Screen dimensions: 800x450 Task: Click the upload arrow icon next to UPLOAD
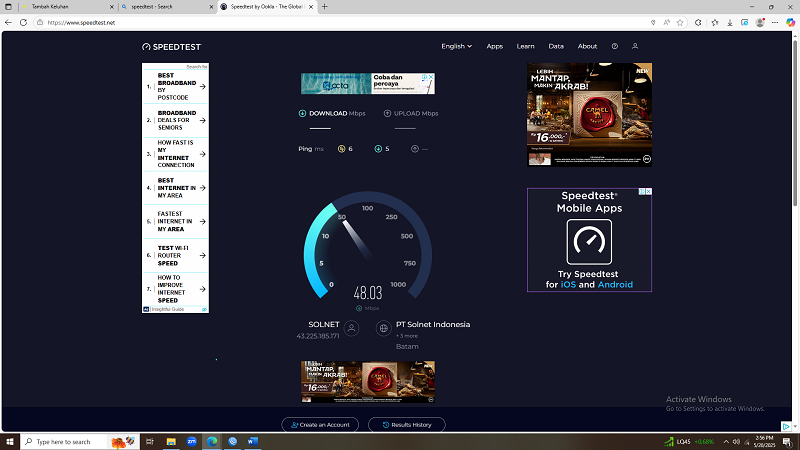pyautogui.click(x=387, y=113)
